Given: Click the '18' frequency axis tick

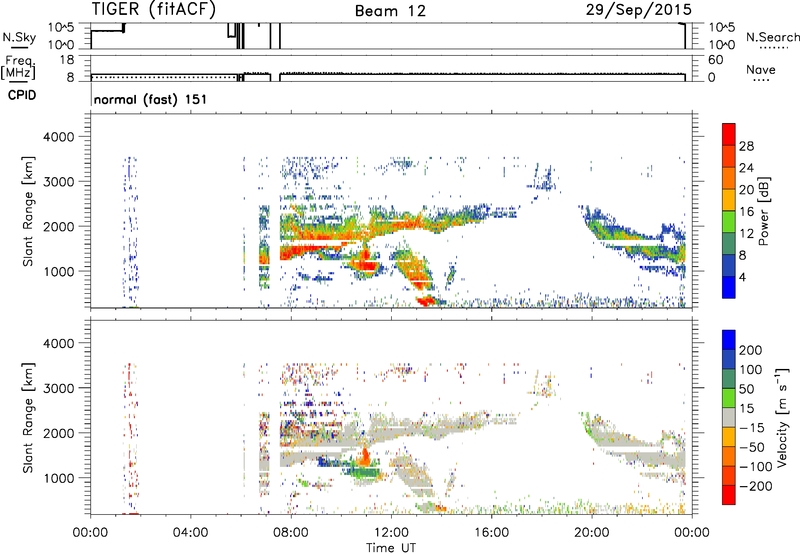Looking at the screenshot, I should pos(67,60).
